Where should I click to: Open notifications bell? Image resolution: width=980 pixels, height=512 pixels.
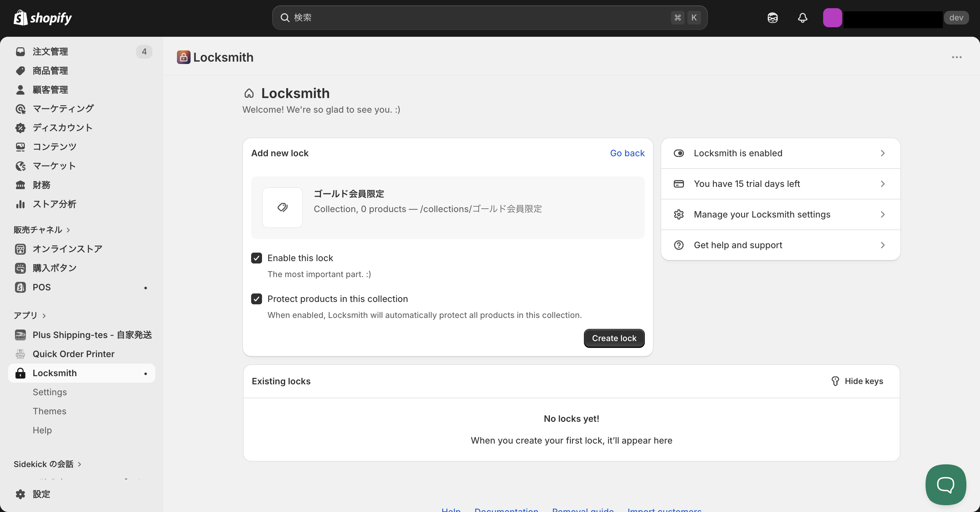[802, 17]
